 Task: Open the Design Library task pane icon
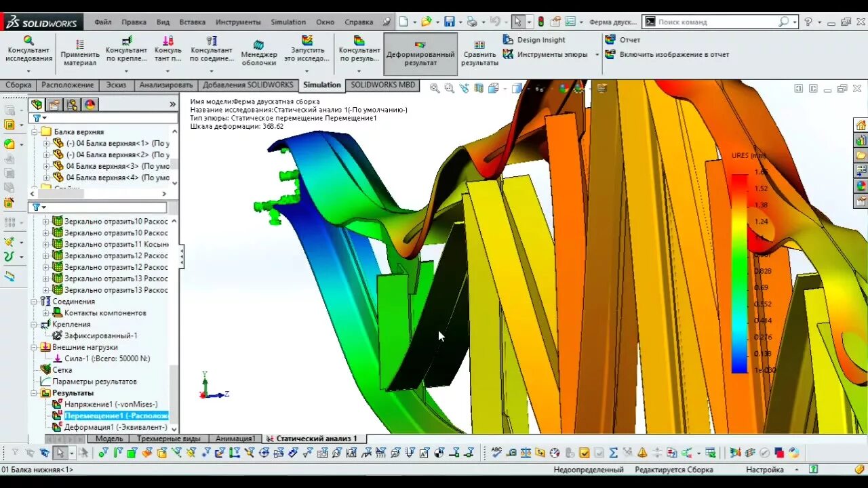coord(861,140)
